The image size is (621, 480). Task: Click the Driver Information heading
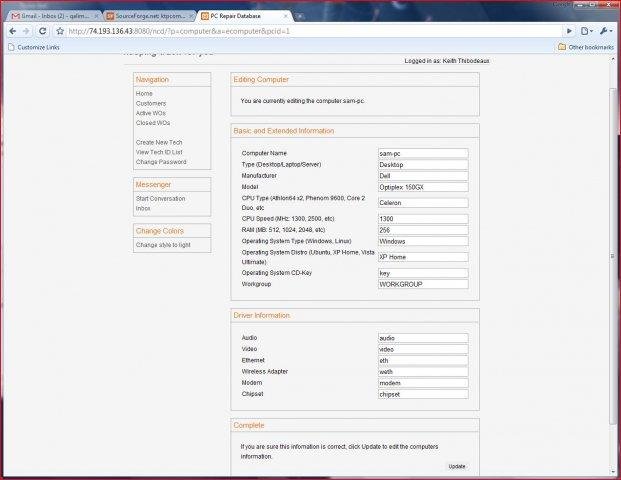pos(261,316)
